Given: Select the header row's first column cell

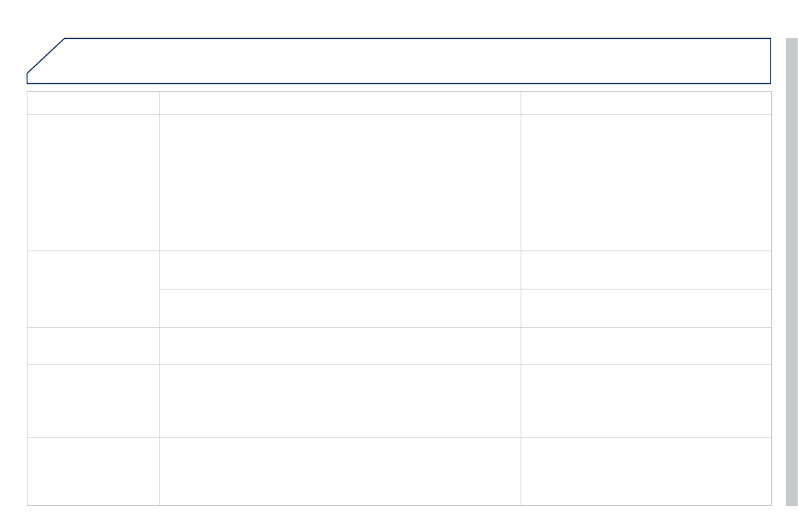Looking at the screenshot, I should pos(93,103).
